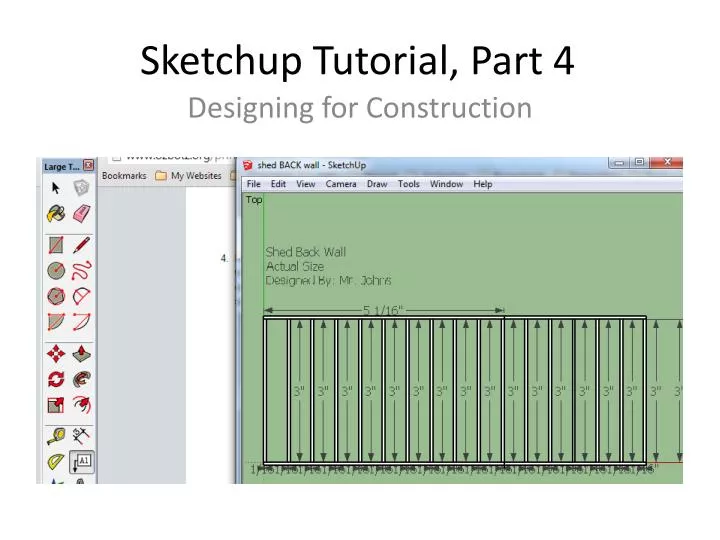This screenshot has width=720, height=540.
Task: Click the Bookmarks label in browser
Action: click(x=124, y=176)
